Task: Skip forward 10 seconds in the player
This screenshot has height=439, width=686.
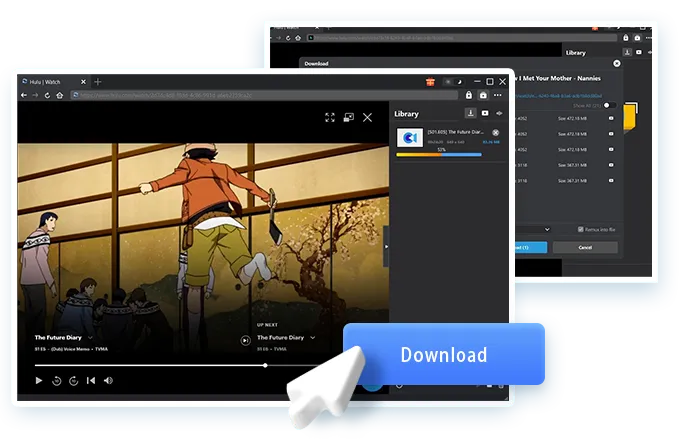Action: (x=74, y=381)
